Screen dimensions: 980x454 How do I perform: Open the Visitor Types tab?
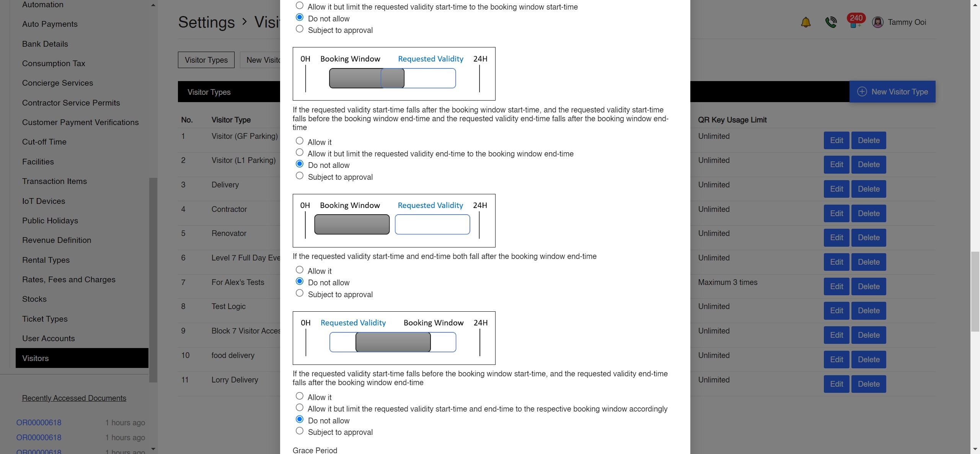tap(206, 60)
